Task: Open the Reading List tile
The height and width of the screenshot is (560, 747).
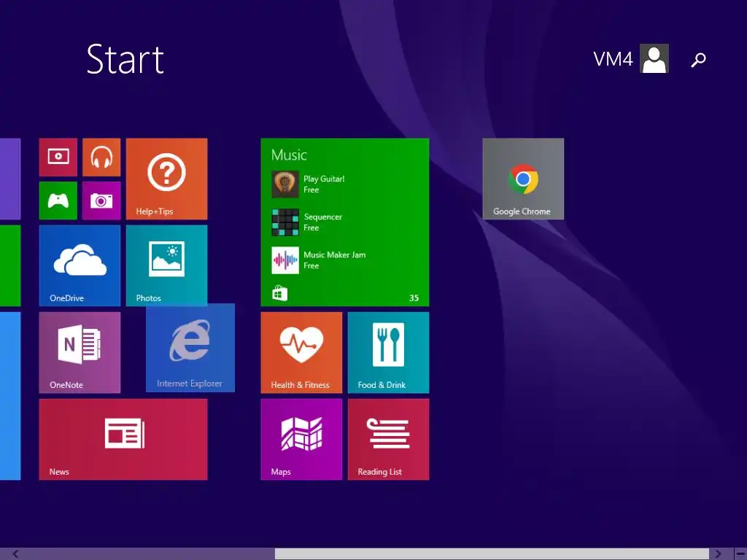Action: coord(388,439)
